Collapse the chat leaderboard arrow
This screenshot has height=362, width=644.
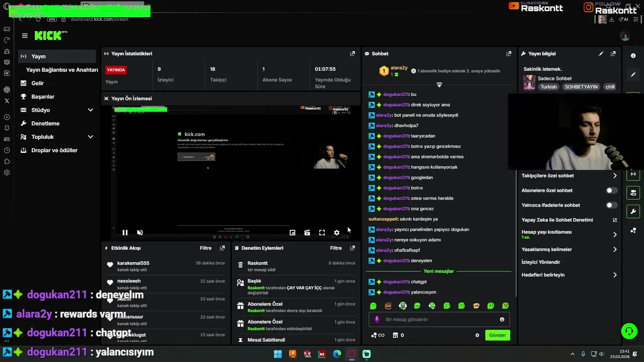439,84
